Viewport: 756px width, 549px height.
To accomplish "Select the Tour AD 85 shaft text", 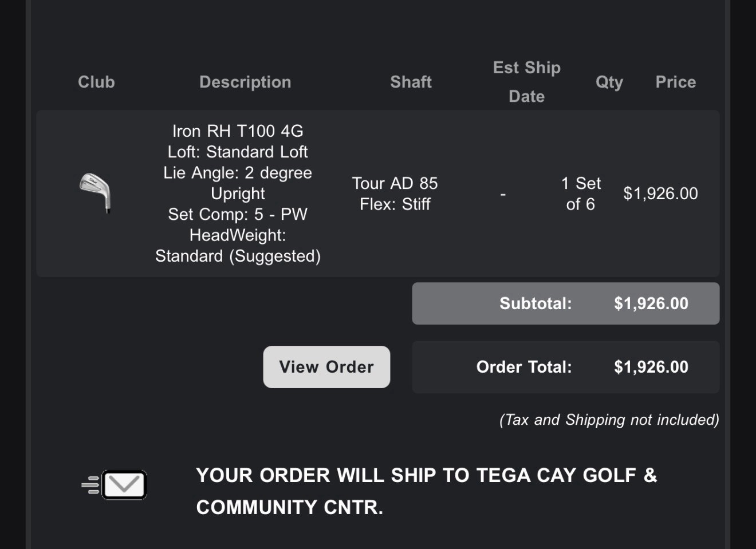I will click(395, 183).
